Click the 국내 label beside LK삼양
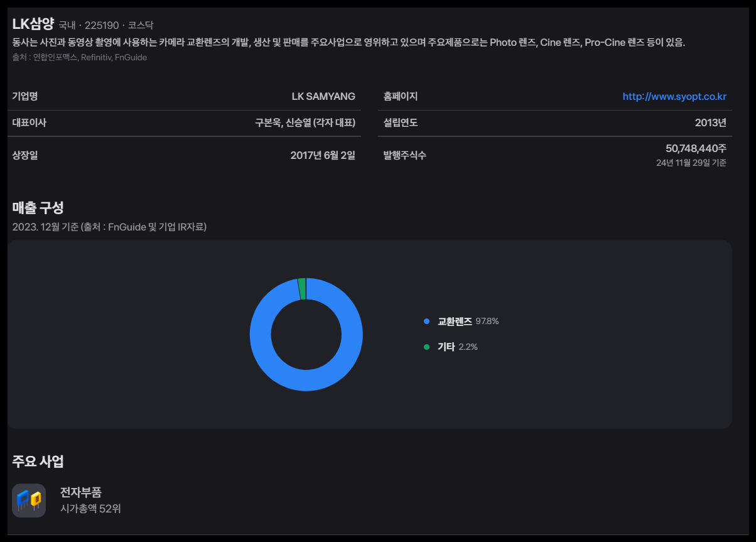756x542 pixels. [67, 26]
